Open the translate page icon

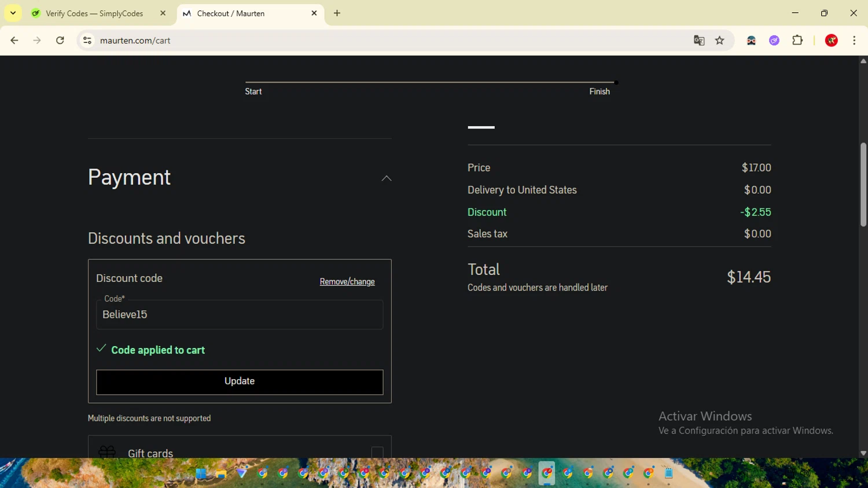699,41
